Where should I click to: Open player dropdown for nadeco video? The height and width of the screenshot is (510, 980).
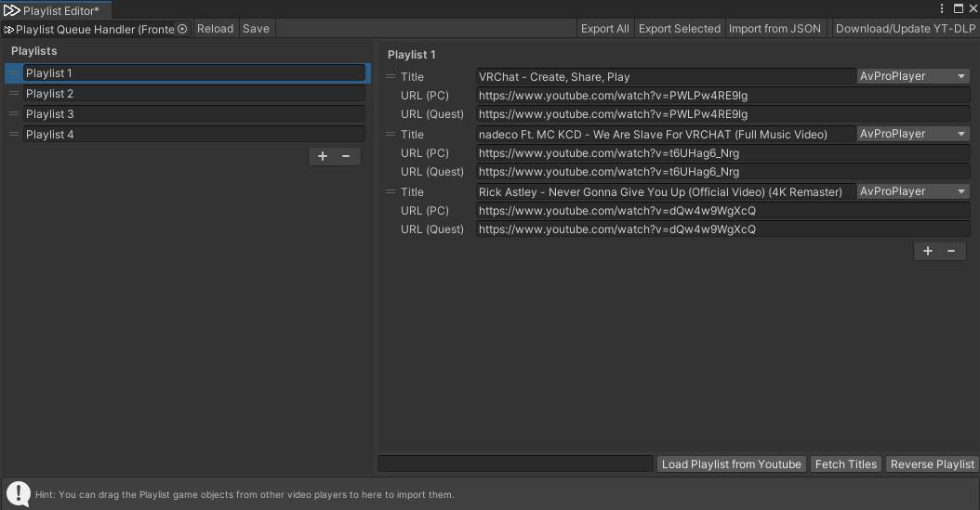pos(913,135)
